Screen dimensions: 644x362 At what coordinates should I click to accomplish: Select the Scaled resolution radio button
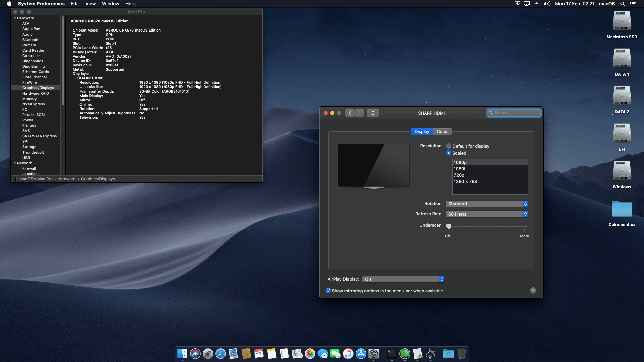tap(449, 153)
